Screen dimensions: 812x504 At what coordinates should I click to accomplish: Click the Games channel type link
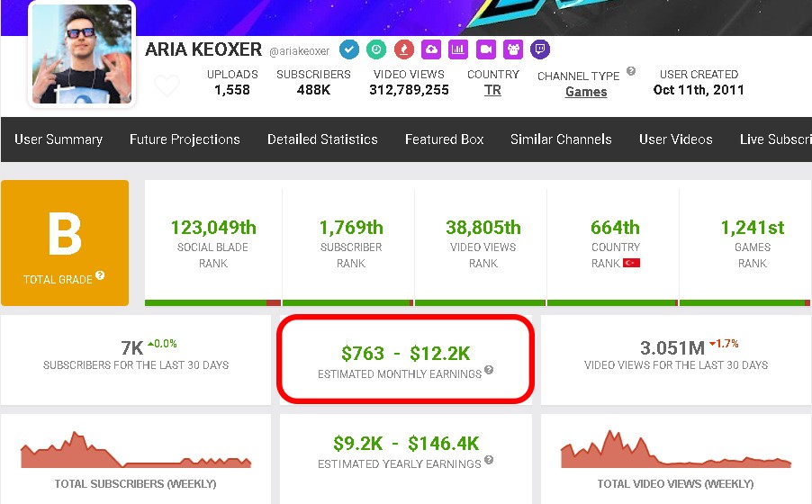click(586, 92)
